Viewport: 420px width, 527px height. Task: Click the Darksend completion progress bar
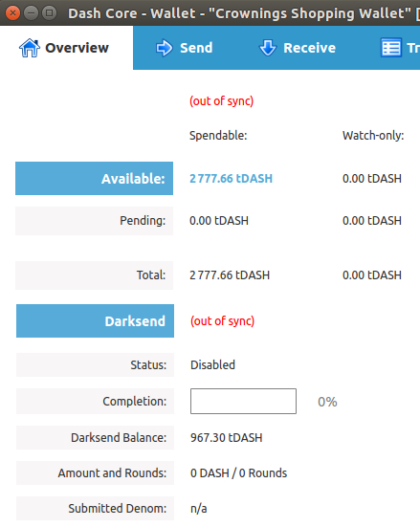[x=243, y=402]
